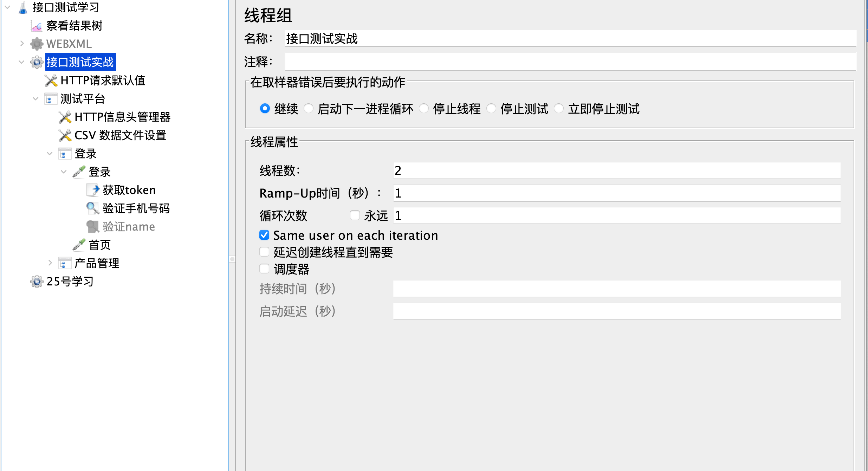Enable the 永远 loop forever checkbox

(x=355, y=215)
